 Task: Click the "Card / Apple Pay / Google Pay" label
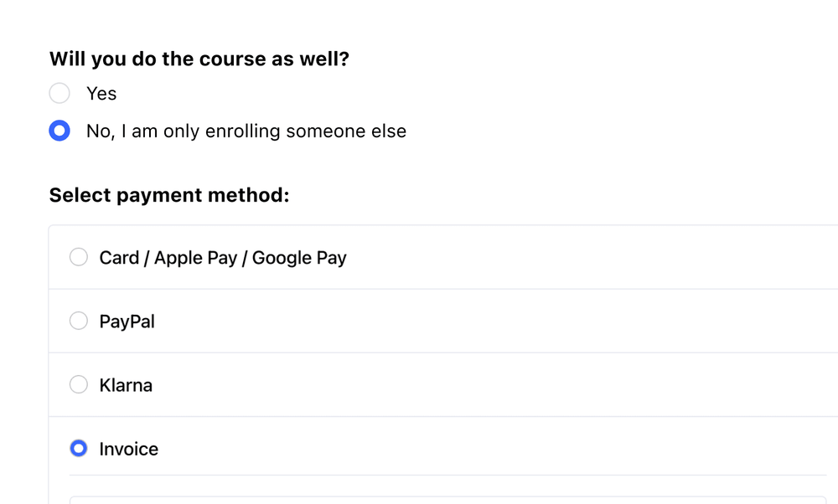[222, 258]
